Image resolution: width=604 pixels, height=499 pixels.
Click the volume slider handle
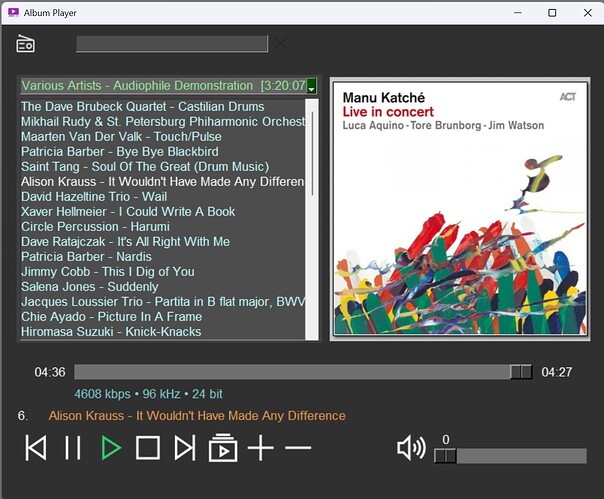coord(445,456)
